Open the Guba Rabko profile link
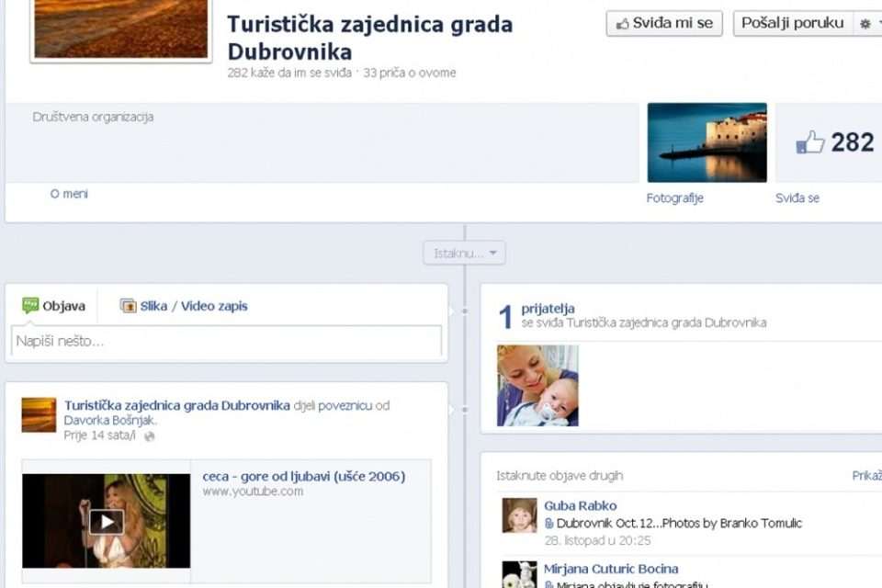 coord(580,506)
